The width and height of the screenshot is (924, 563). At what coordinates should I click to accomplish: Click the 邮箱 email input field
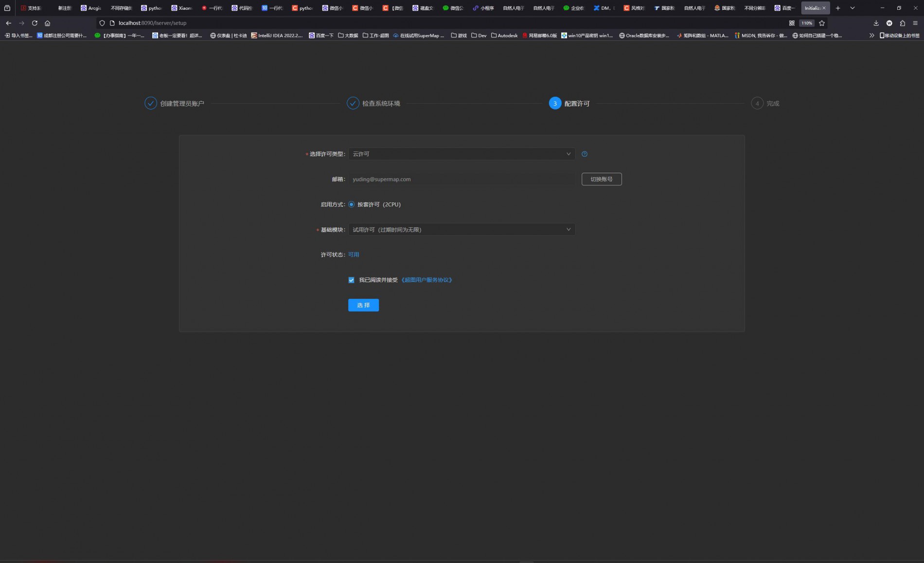pyautogui.click(x=461, y=179)
